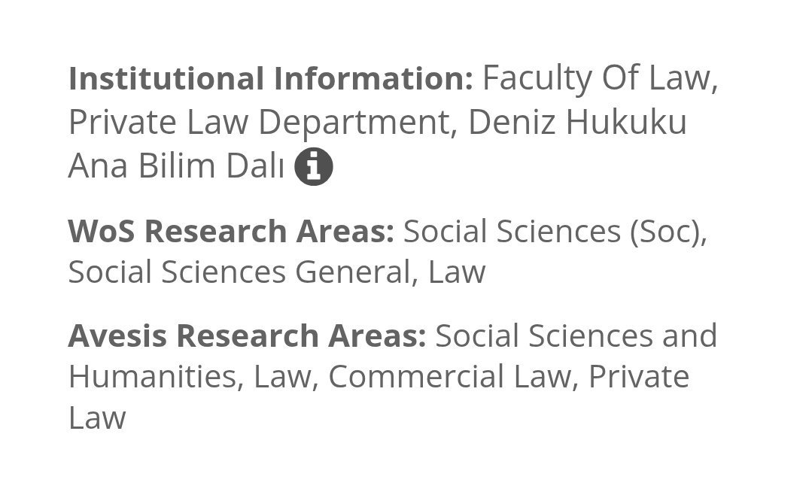Image resolution: width=812 pixels, height=504 pixels.
Task: Click Law right after Humanities
Action: click(x=281, y=376)
